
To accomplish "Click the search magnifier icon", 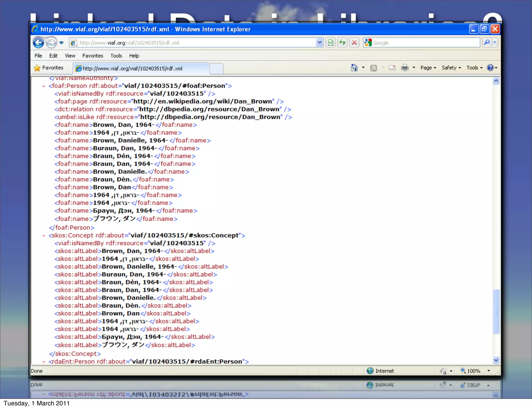I will pos(487,43).
